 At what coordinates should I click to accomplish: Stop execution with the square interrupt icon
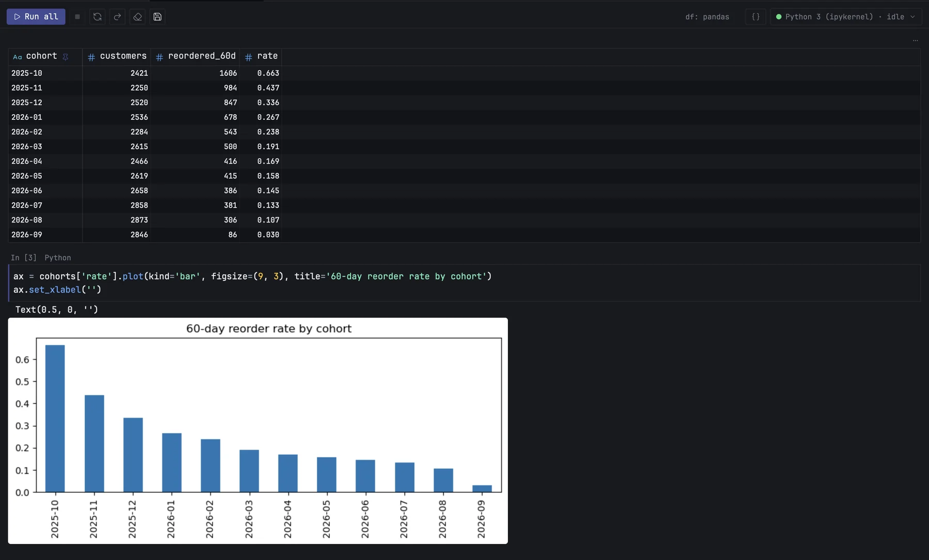(77, 17)
